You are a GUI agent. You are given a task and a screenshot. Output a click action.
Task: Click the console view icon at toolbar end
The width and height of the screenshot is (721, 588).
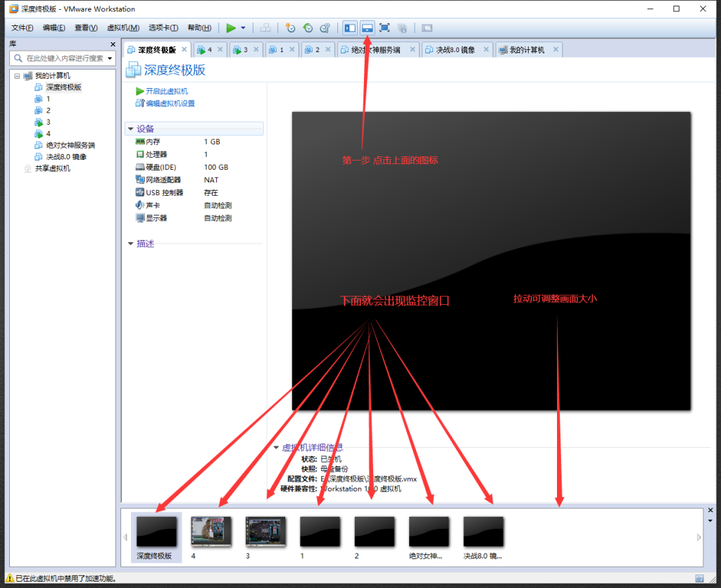[x=427, y=28]
